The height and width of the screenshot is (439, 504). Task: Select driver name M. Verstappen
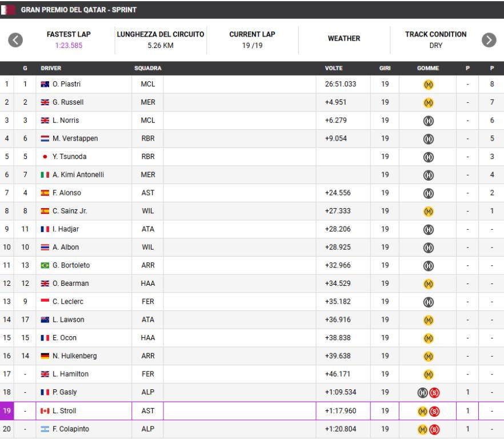click(75, 138)
